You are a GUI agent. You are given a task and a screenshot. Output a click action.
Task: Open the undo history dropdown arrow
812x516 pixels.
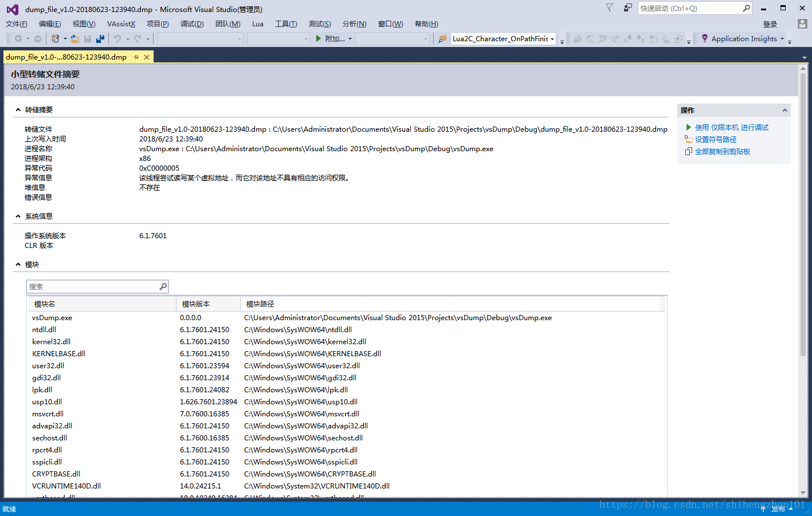coord(127,39)
